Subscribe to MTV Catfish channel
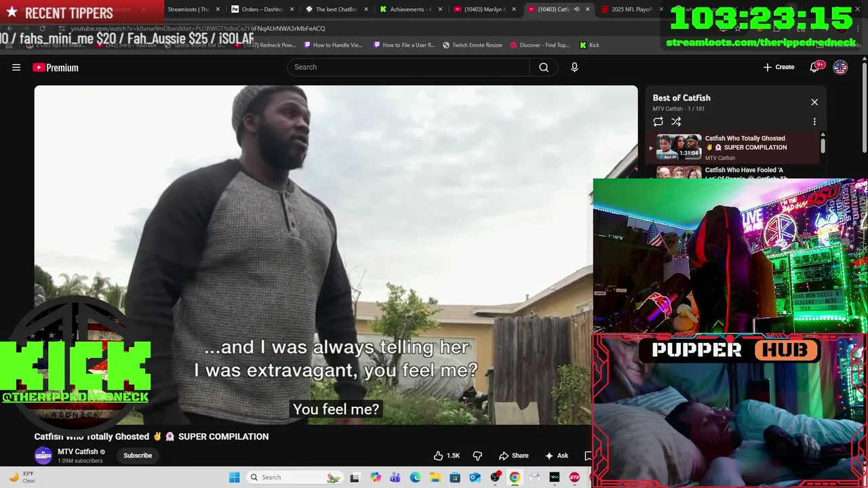Image resolution: width=868 pixels, height=488 pixels. pyautogui.click(x=138, y=455)
